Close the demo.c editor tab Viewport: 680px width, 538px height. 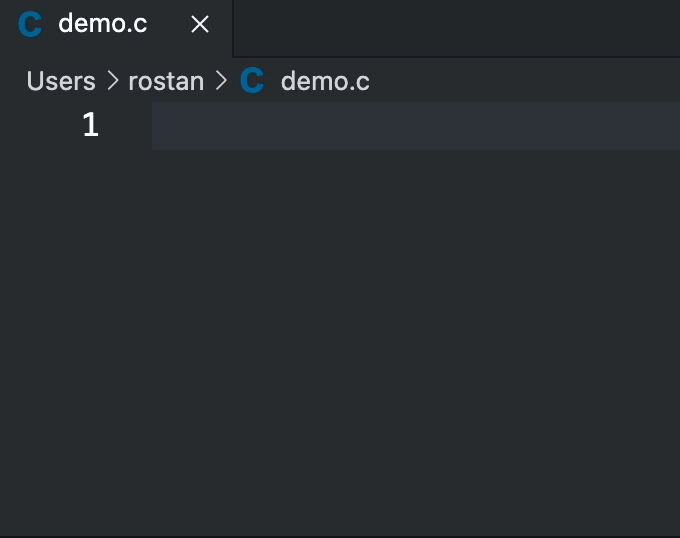pyautogui.click(x=200, y=25)
